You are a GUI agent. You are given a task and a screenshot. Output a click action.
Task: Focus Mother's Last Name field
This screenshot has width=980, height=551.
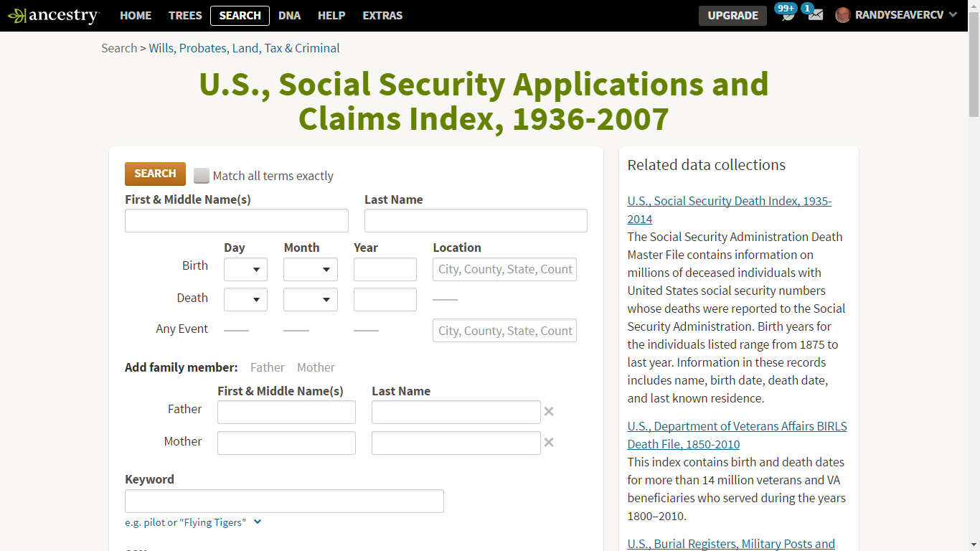456,443
